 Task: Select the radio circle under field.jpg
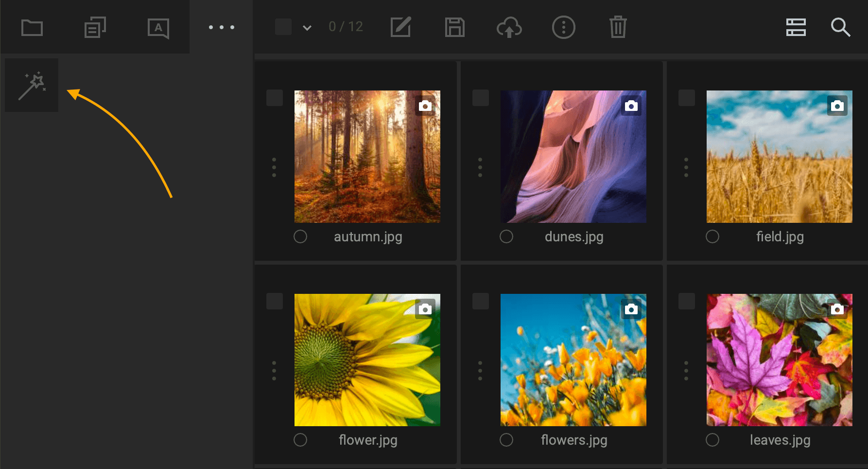[x=712, y=236]
